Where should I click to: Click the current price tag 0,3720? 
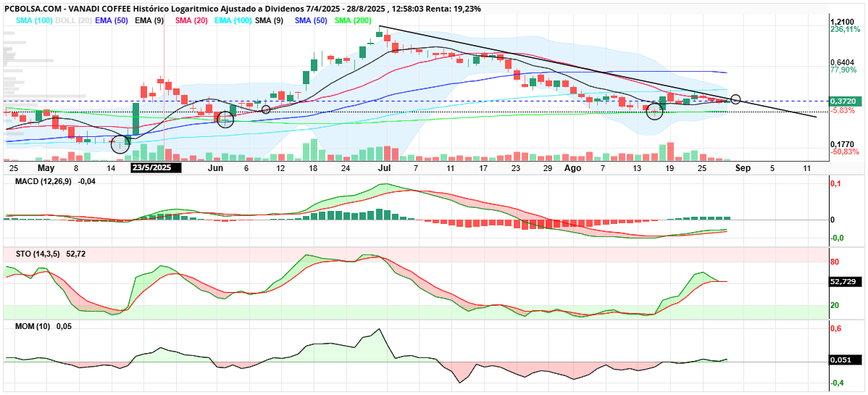click(843, 101)
